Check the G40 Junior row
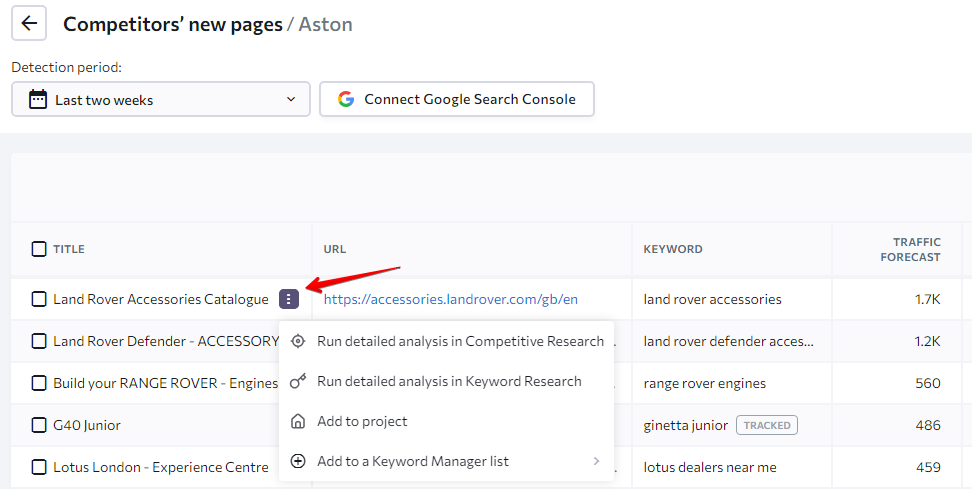The width and height of the screenshot is (972, 489). 38,425
